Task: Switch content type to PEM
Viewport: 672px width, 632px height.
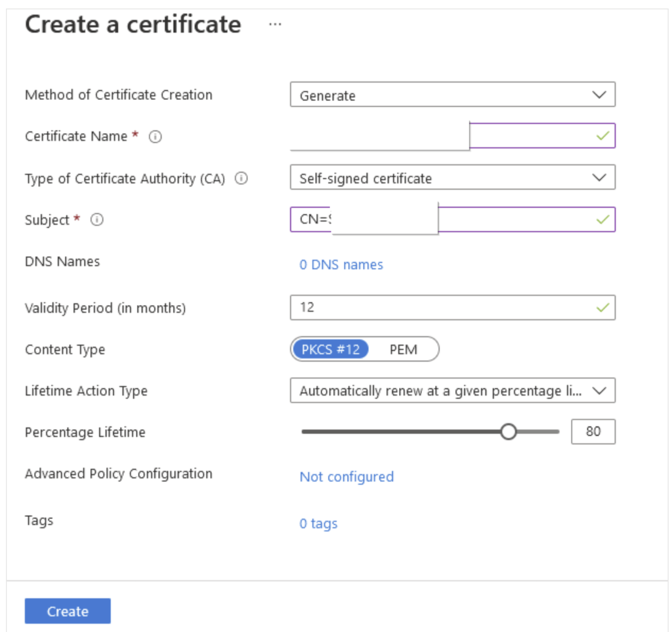Action: 403,349
